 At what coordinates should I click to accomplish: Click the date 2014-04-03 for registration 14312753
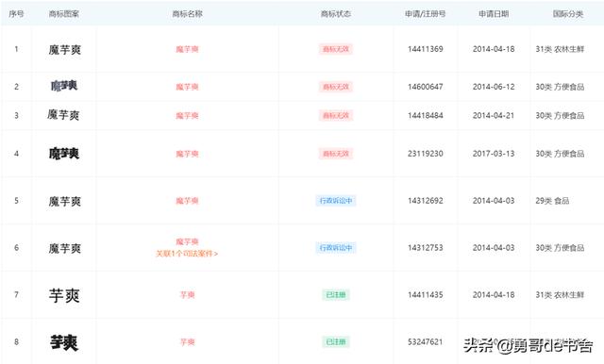click(x=494, y=248)
